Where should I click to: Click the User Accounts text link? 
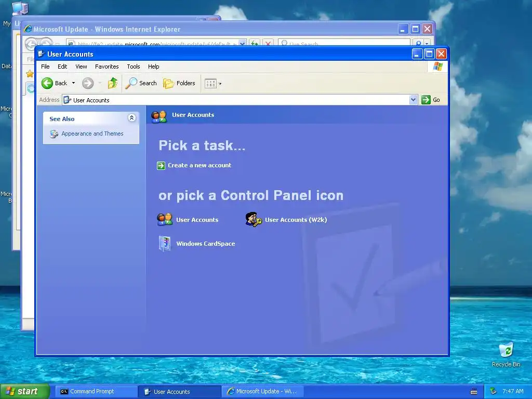click(x=197, y=220)
